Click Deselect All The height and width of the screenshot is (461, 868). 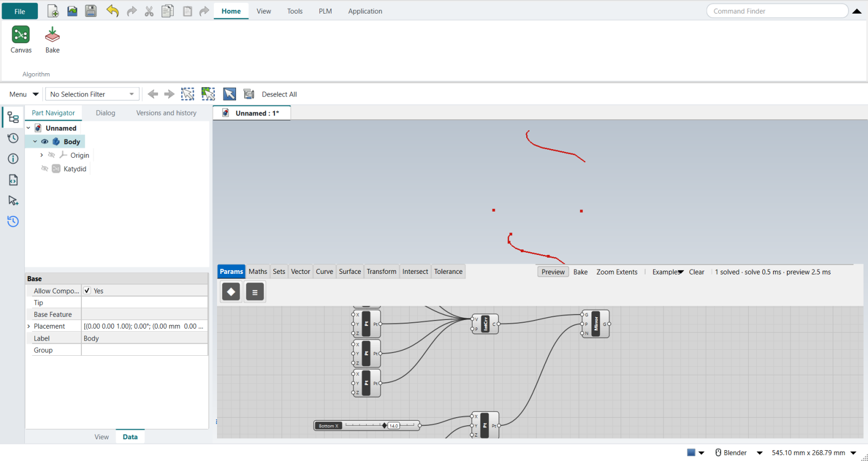coord(279,94)
